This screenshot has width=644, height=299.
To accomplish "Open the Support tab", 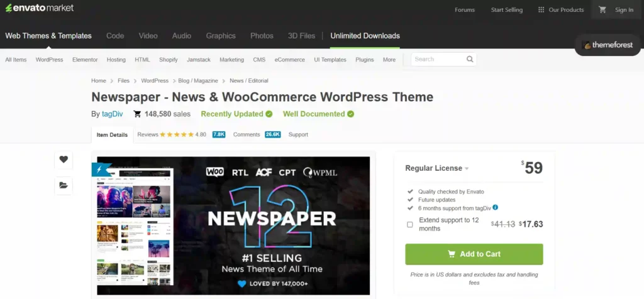I will [x=298, y=134].
